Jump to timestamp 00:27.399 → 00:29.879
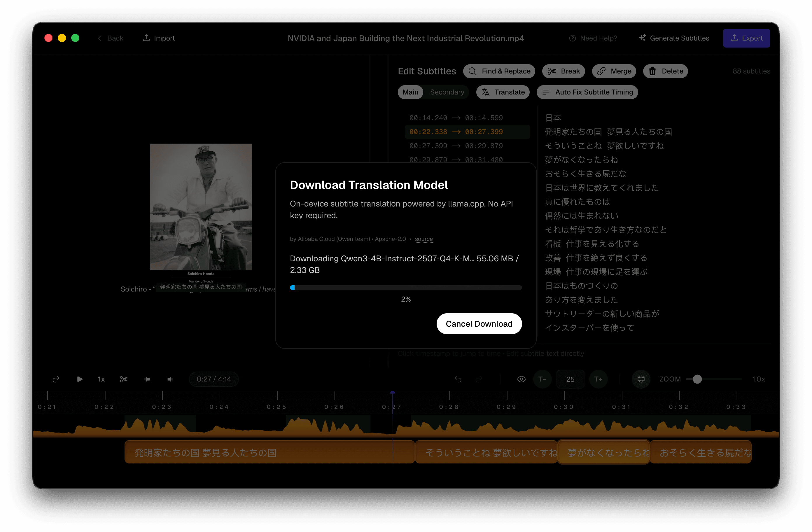The width and height of the screenshot is (812, 532). pyautogui.click(x=456, y=146)
